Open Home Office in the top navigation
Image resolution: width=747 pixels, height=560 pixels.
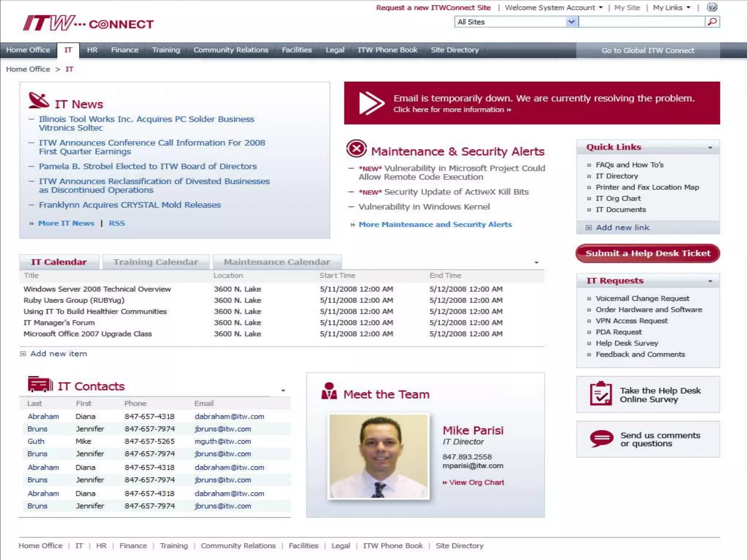pos(28,50)
